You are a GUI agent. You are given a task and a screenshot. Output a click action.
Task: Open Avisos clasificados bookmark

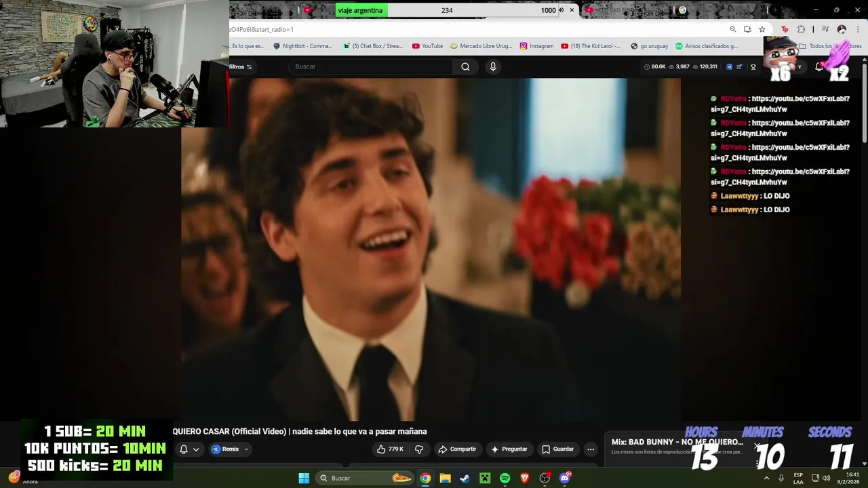707,46
